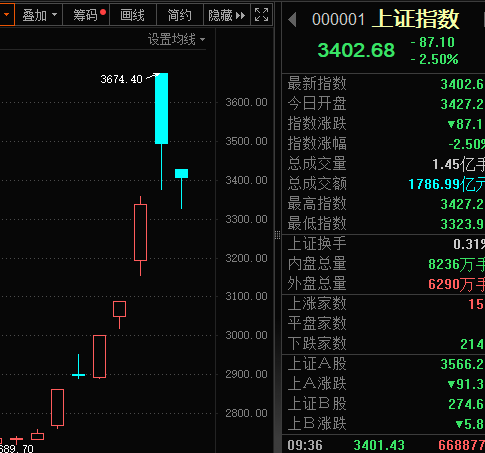Viewport: 485px width, 453px height.
Task: Click the 外盘总量 value 6290万
Action: (456, 284)
